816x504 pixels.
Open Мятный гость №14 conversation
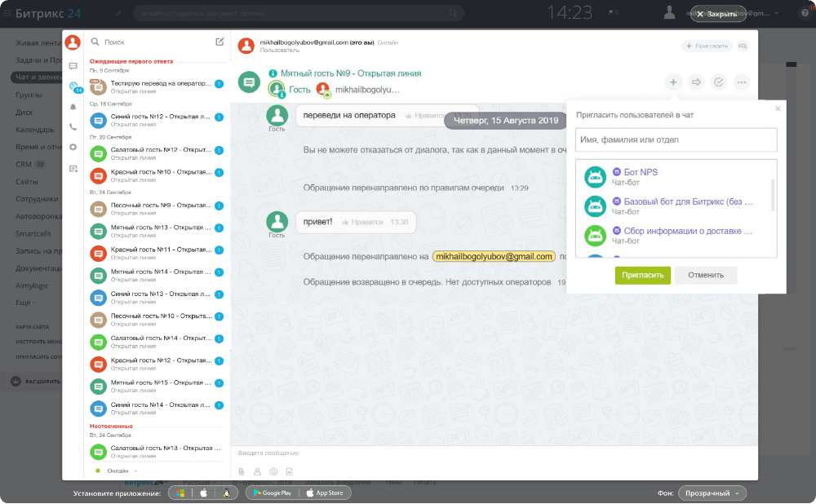pos(157,275)
